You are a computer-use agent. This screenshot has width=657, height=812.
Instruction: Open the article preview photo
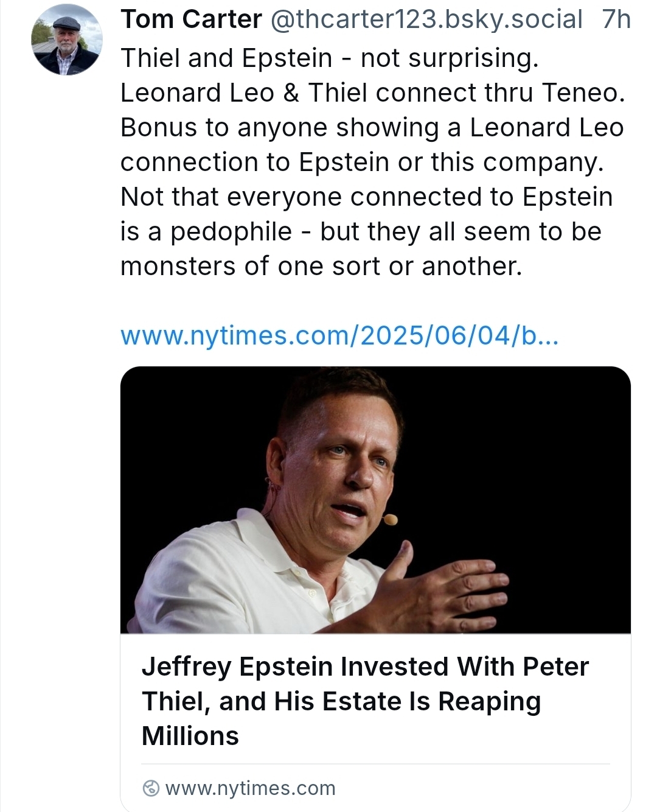tap(375, 499)
